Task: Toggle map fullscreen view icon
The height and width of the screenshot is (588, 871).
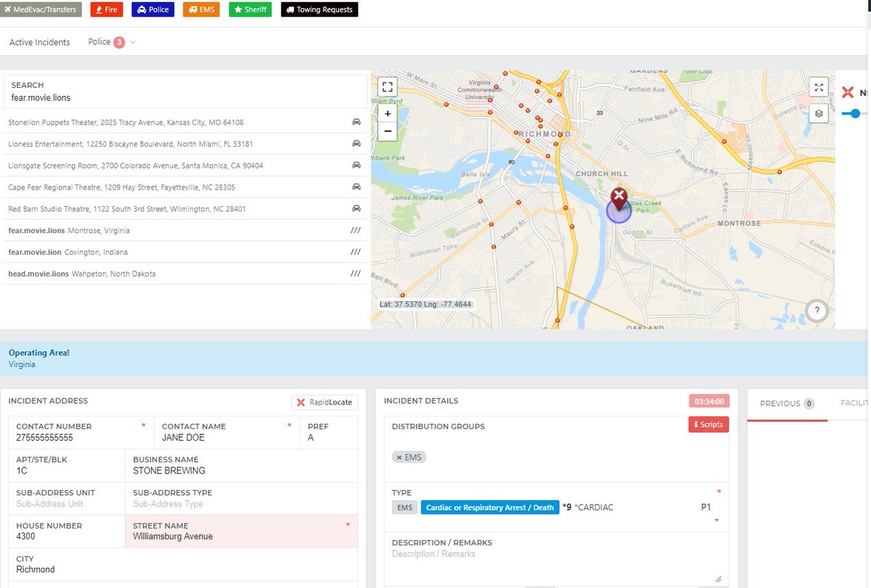Action: [388, 87]
